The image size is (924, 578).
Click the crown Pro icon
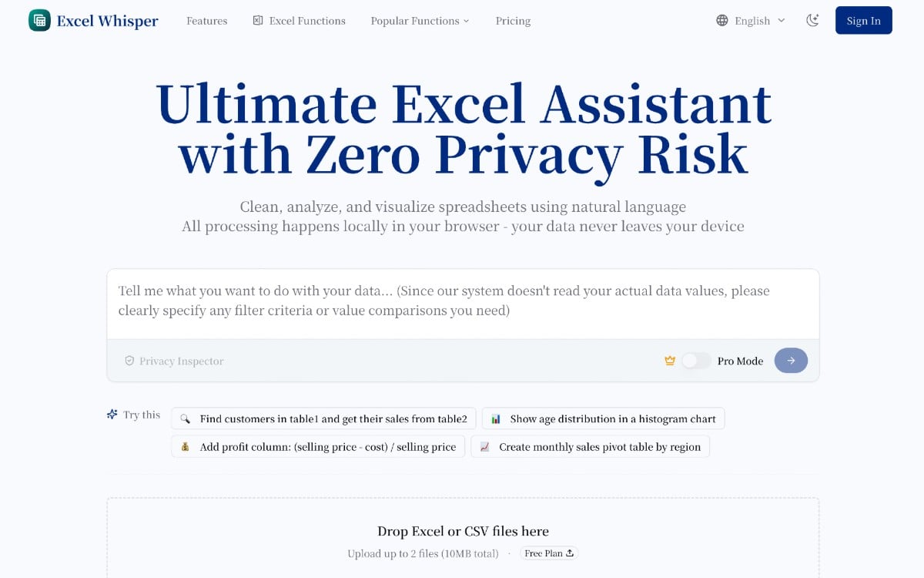point(670,361)
